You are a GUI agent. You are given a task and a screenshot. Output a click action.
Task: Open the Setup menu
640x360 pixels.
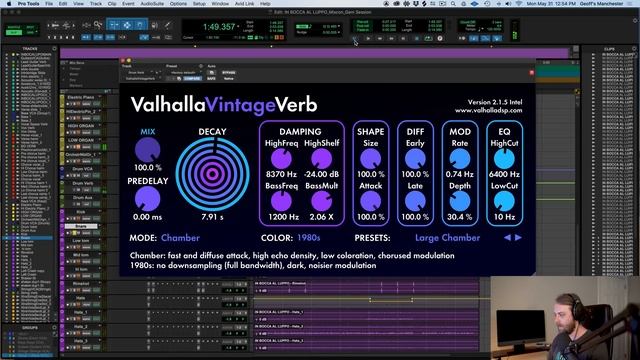point(199,4)
